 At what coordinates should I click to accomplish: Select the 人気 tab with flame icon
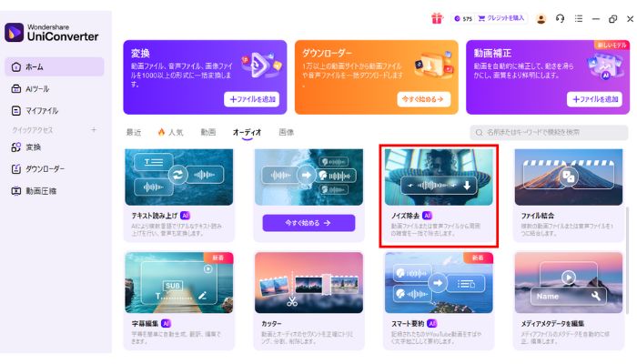170,132
